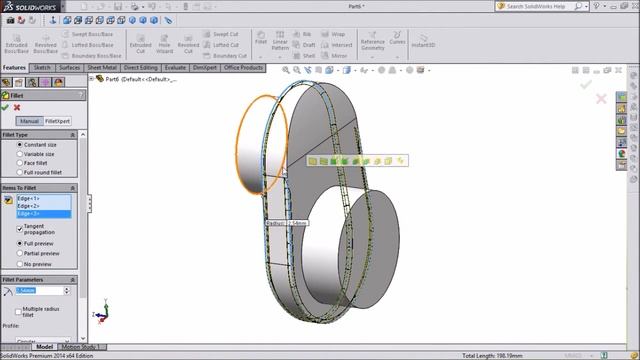Select Variable size fillet type

pyautogui.click(x=19, y=154)
